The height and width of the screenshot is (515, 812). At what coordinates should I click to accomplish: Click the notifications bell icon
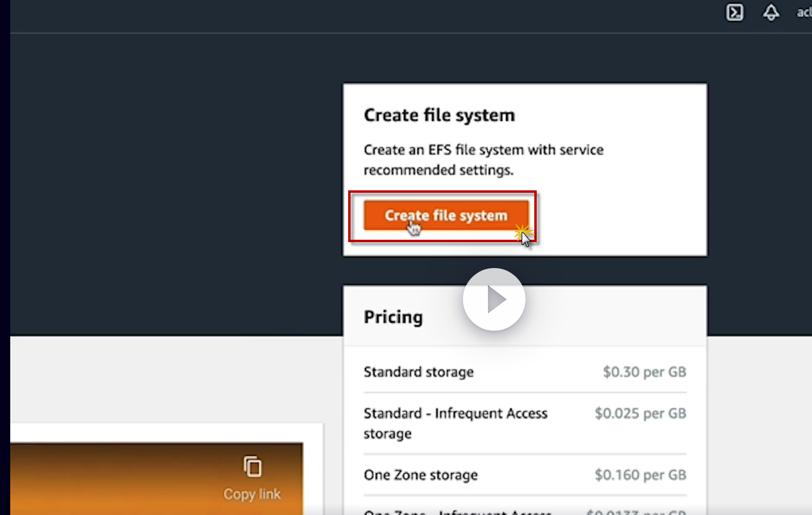(x=771, y=13)
